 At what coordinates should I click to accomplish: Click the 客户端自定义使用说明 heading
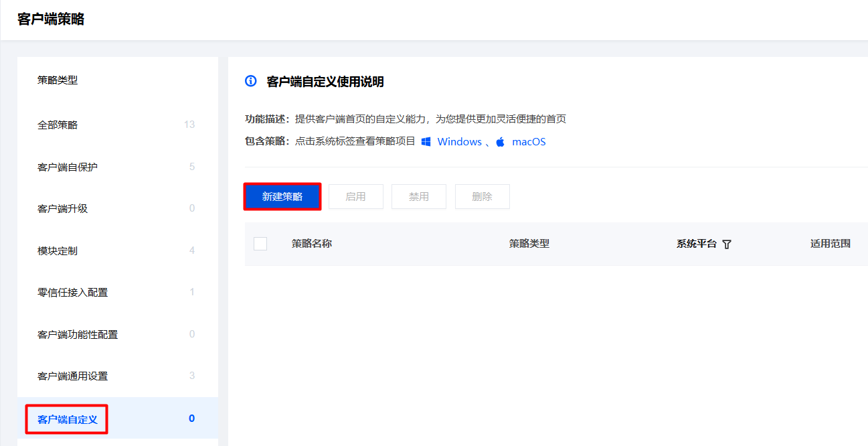[x=325, y=82]
